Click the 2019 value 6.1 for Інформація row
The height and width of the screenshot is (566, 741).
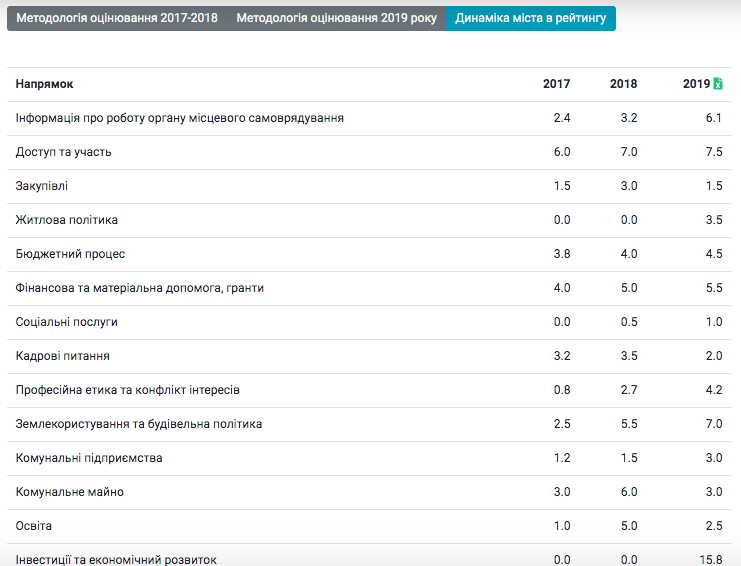pos(714,118)
